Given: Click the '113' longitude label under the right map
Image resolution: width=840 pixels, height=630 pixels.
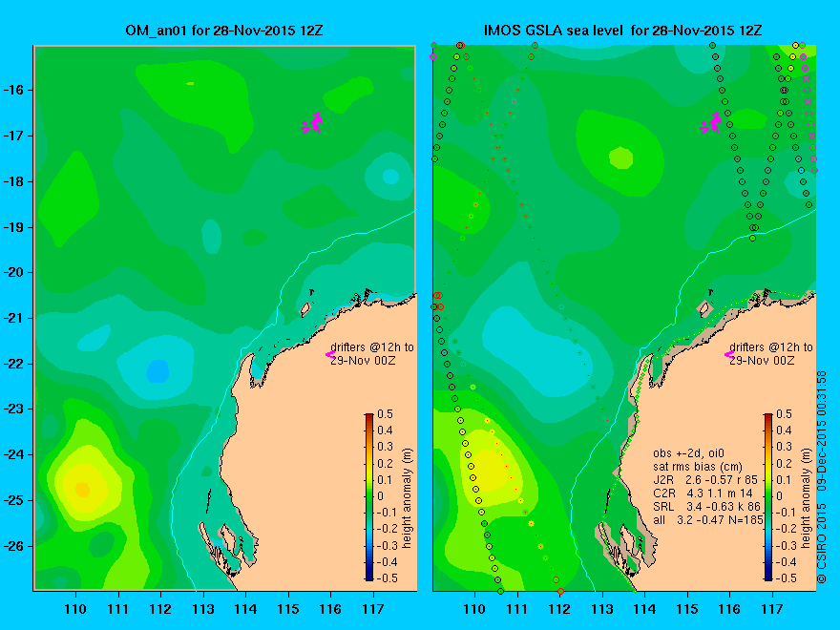Looking at the screenshot, I should (602, 609).
